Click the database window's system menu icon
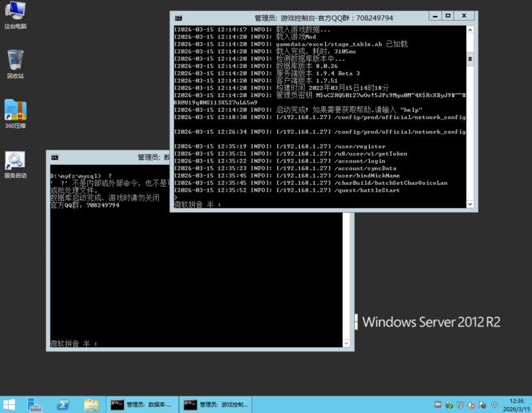Screen dimensions: 532x413 [56, 158]
